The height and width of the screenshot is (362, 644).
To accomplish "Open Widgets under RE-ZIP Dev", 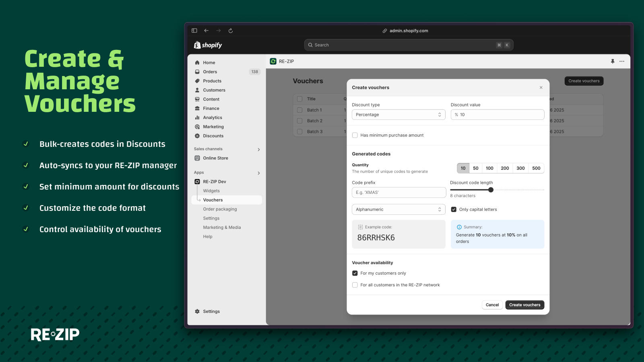I will [211, 191].
